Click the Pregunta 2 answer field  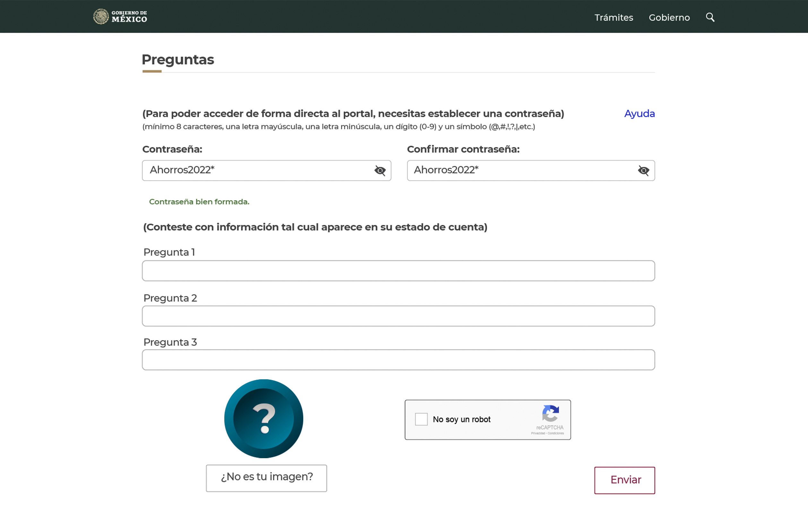pos(398,316)
